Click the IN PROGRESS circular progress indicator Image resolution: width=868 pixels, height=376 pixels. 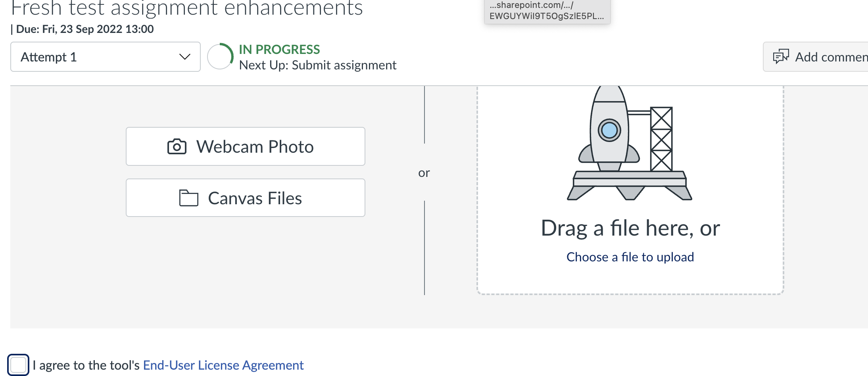click(x=221, y=56)
